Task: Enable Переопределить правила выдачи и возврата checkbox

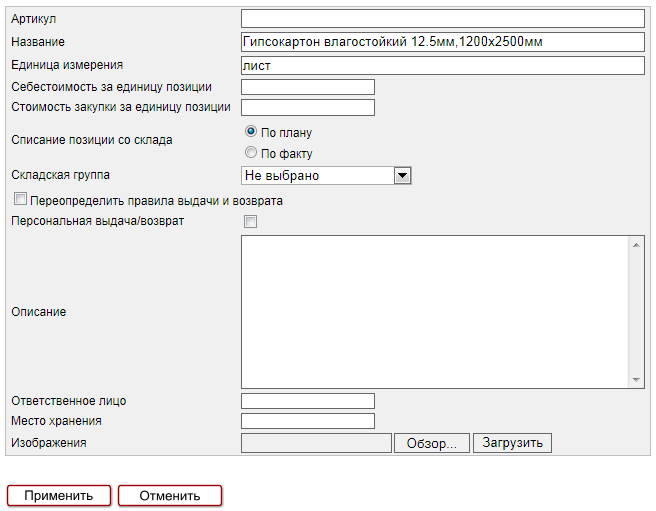Action: coord(20,200)
